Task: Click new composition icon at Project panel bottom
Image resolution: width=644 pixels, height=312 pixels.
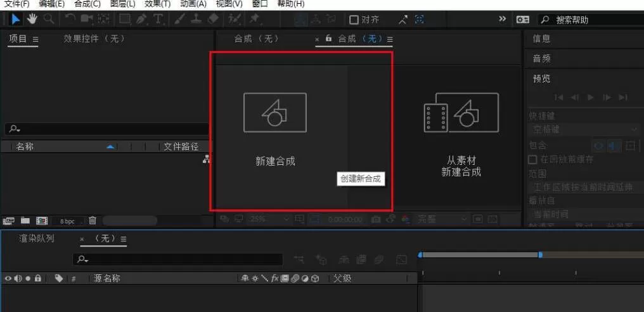Action: (42, 221)
